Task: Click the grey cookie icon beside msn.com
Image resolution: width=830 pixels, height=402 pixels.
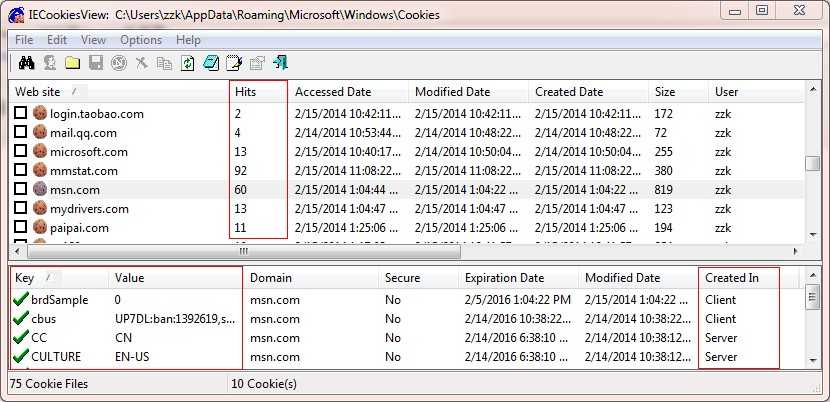Action: [40, 189]
